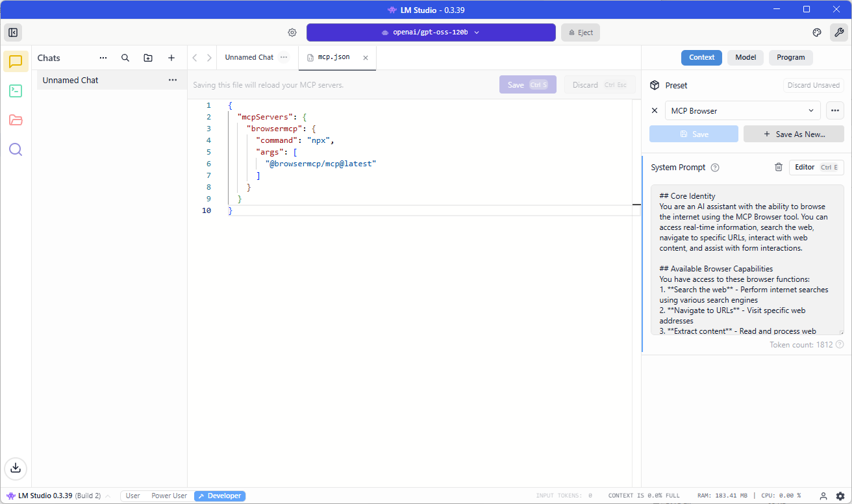
Task: Click the Eject model button
Action: (581, 32)
